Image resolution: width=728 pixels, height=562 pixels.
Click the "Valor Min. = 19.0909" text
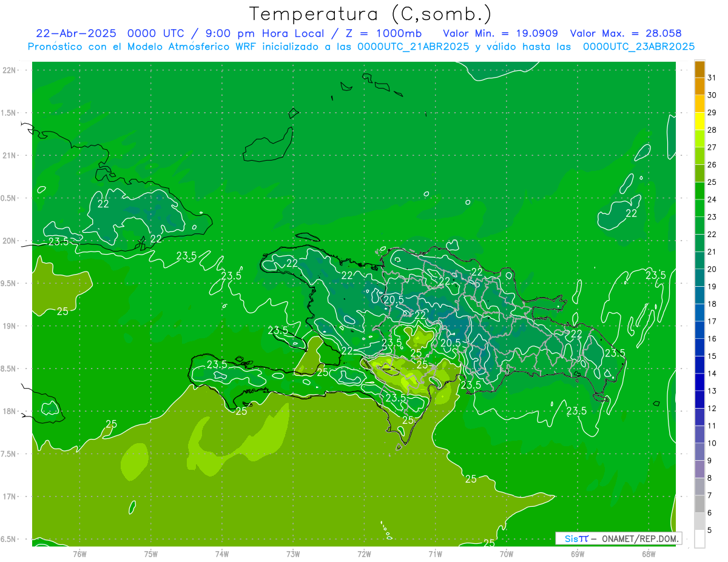click(x=500, y=33)
